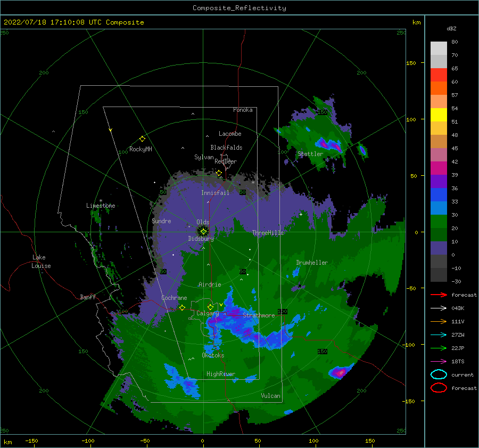Click the Blackfalds town label

tap(226, 148)
